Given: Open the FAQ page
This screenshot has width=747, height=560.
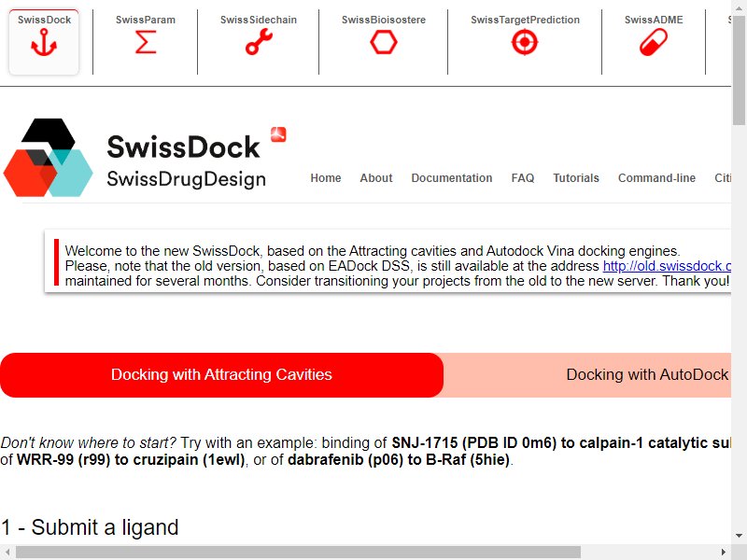Looking at the screenshot, I should pos(523,178).
